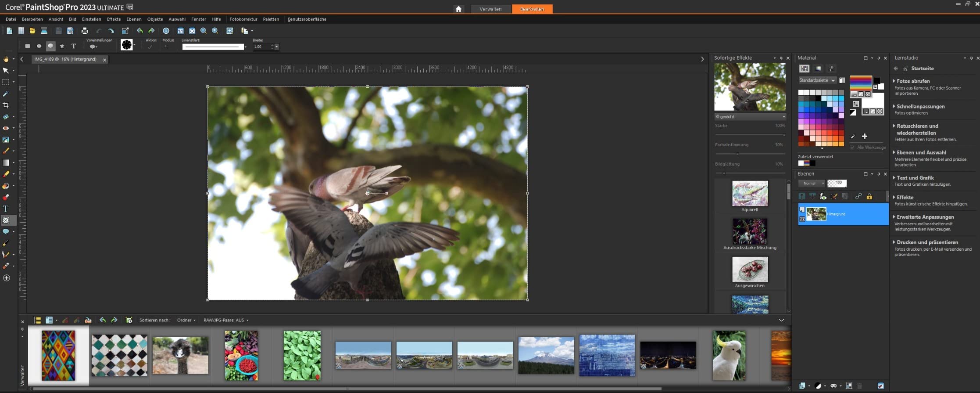Click the Print icon in the toolbar

coord(85,31)
